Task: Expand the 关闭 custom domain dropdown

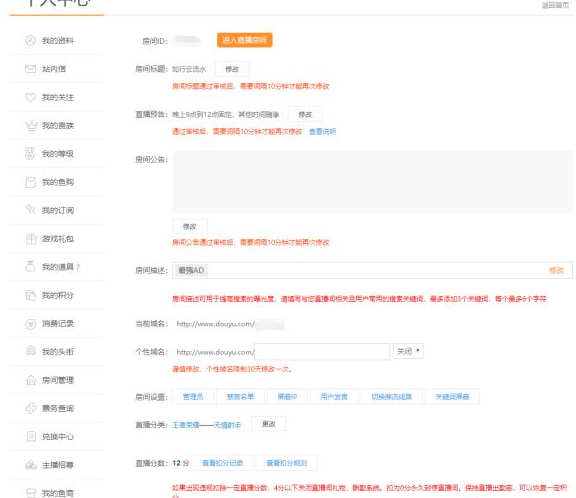Action: coord(408,351)
